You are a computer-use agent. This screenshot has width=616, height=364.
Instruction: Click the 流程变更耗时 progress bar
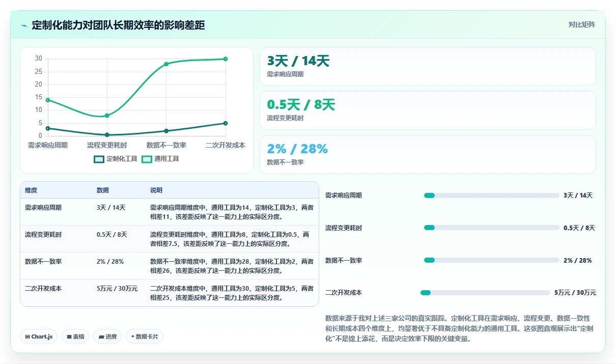pos(492,228)
